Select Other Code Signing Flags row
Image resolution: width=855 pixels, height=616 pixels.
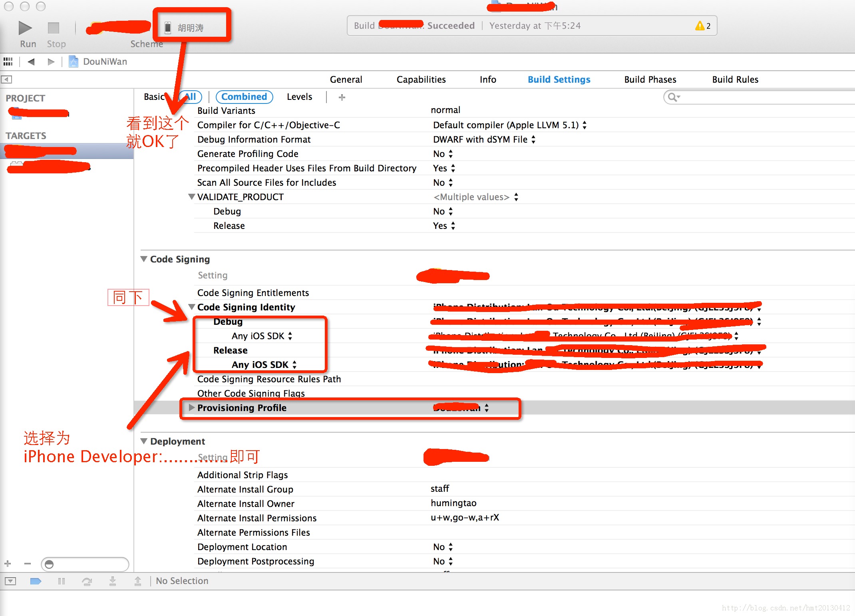(524, 393)
